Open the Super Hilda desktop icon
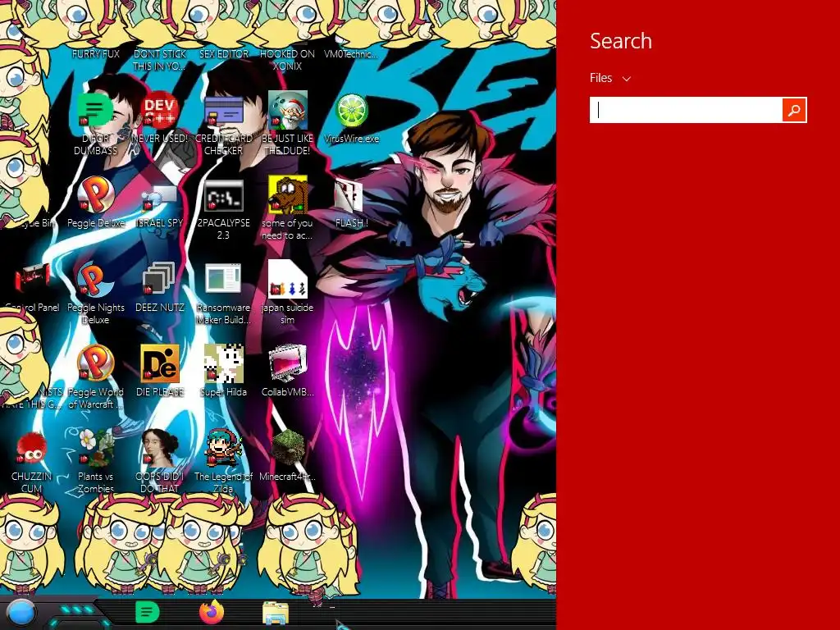This screenshot has height=630, width=840. tap(223, 363)
